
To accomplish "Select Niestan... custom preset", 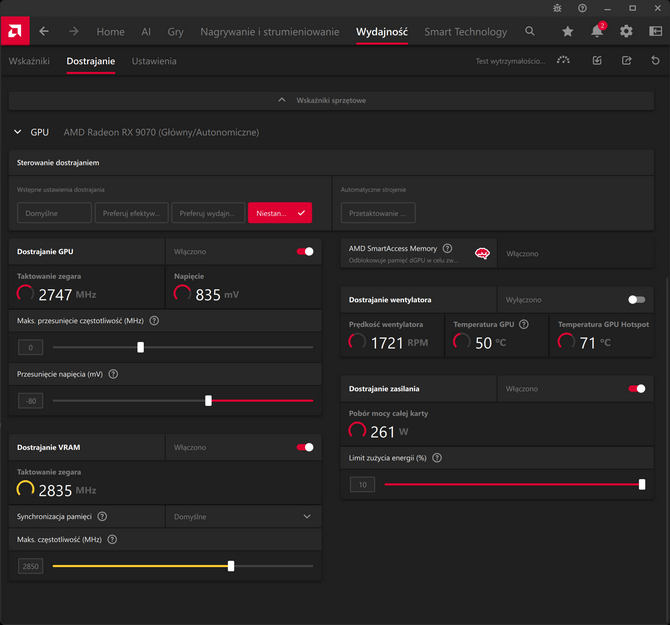I will pos(280,213).
